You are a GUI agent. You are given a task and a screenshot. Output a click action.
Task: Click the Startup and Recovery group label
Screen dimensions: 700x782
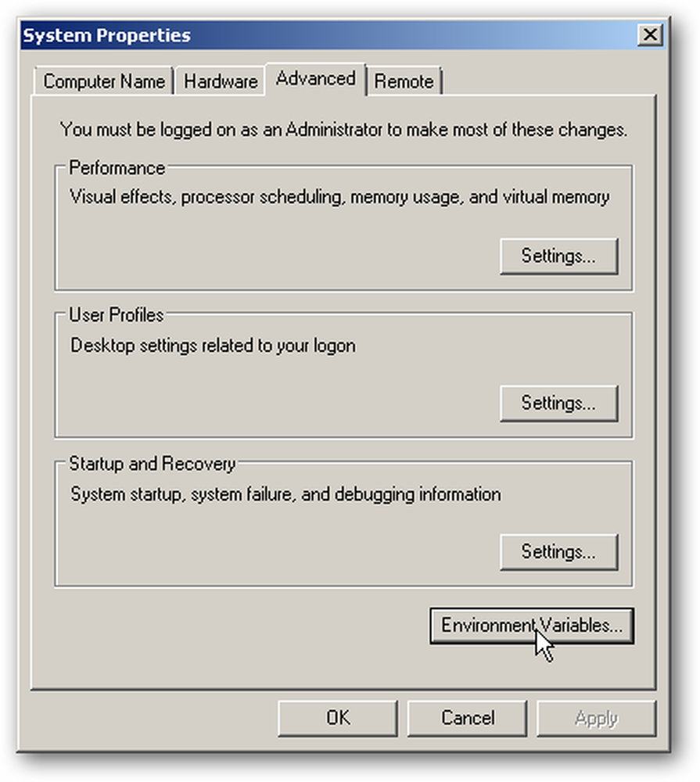[x=153, y=464]
